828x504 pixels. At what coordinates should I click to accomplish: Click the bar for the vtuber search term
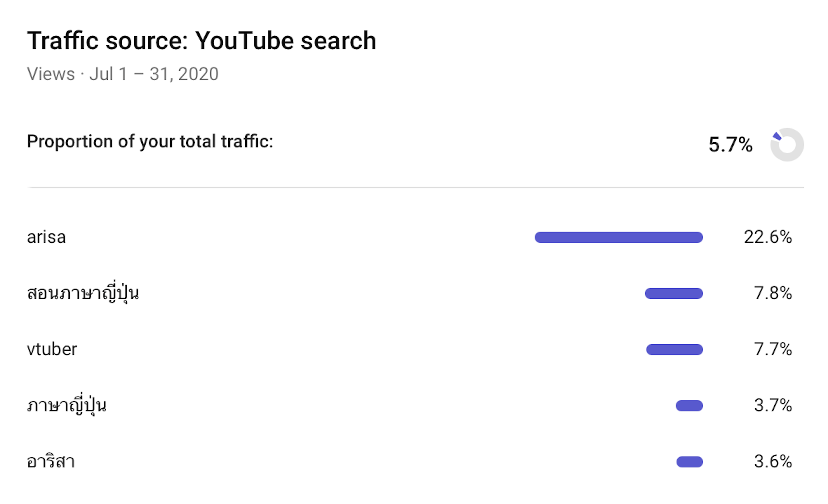674,349
